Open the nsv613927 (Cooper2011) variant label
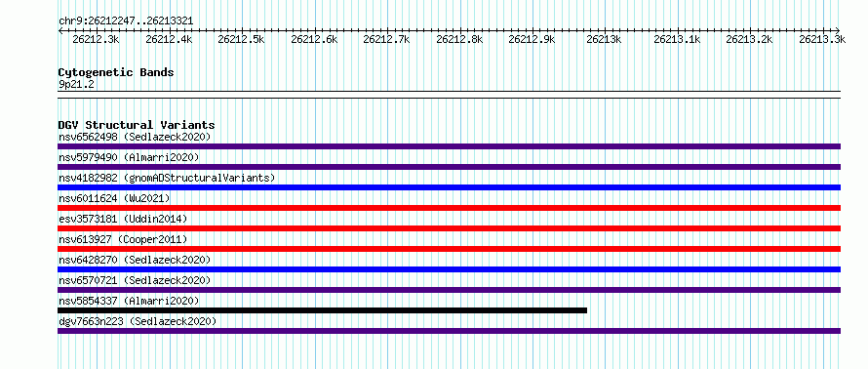Screen dimensions: 868x369 click(x=124, y=239)
